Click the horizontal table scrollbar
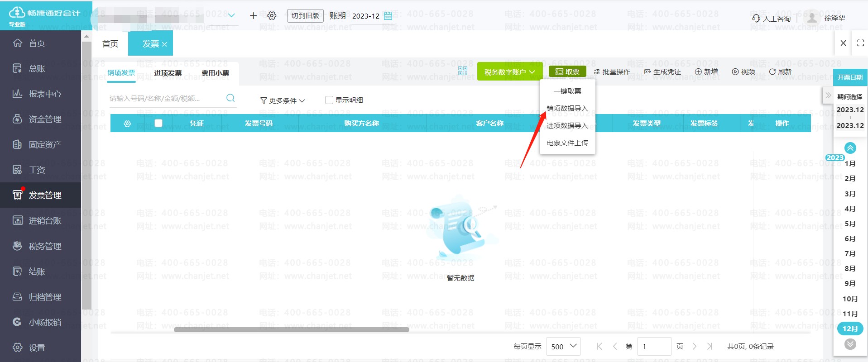 pos(291,329)
